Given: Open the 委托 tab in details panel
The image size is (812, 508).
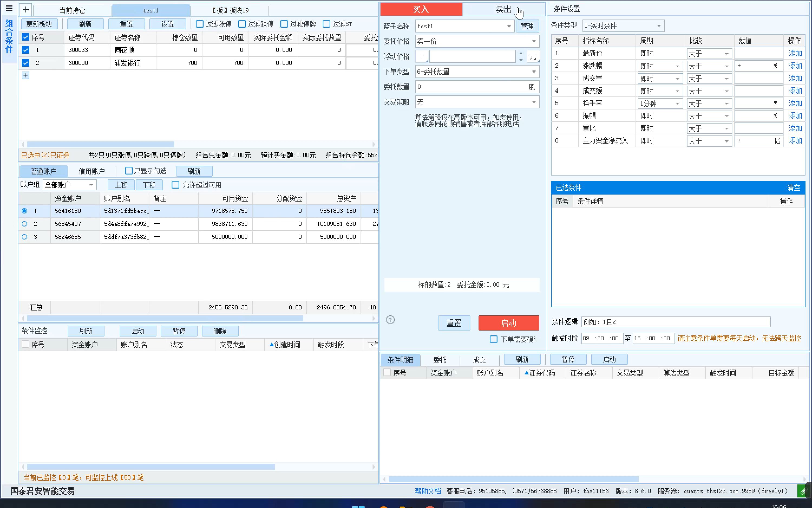Looking at the screenshot, I should (440, 360).
